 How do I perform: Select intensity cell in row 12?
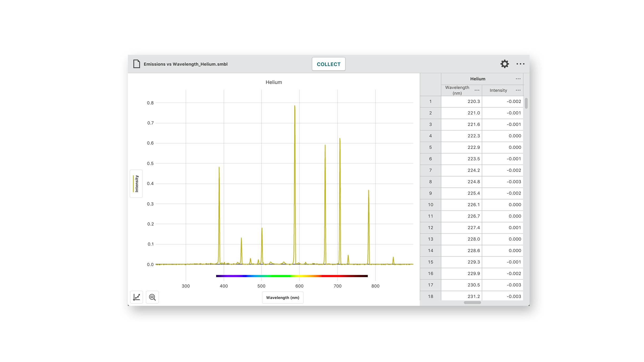(502, 228)
